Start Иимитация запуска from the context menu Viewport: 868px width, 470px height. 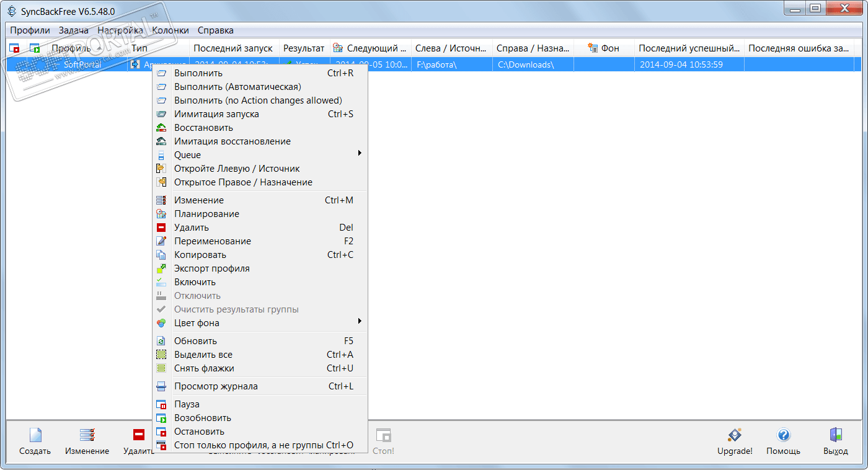tap(260, 114)
